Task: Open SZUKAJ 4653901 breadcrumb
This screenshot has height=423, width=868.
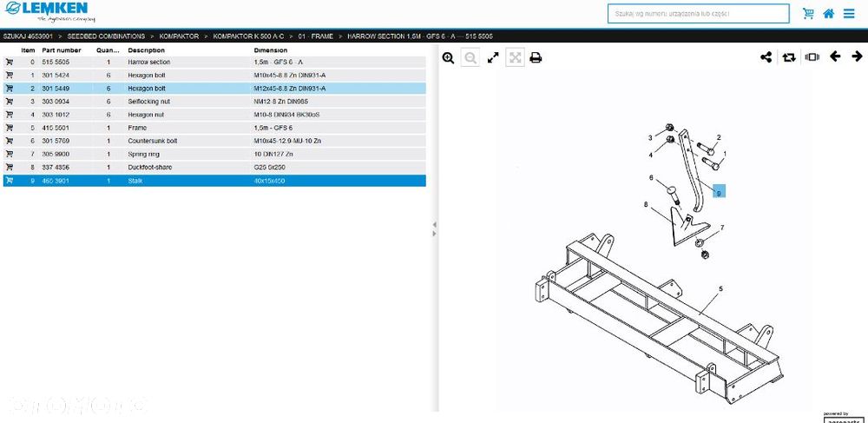Action: click(28, 36)
